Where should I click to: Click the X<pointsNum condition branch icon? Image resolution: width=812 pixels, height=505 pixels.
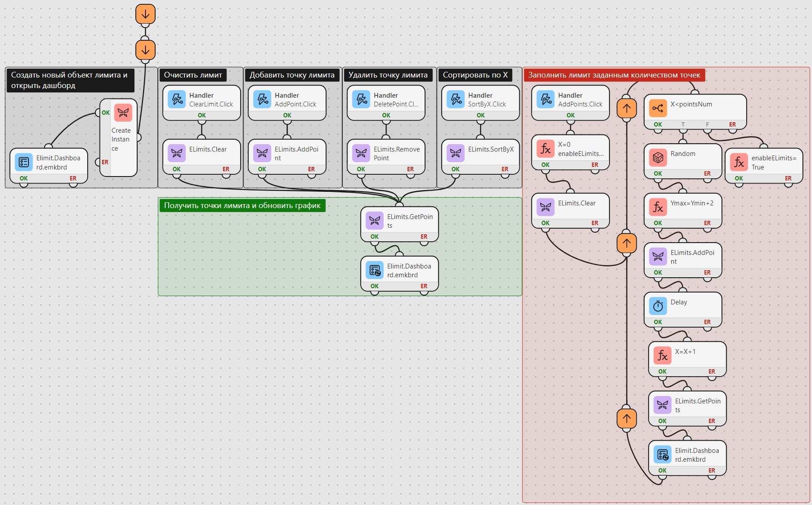pyautogui.click(x=658, y=108)
